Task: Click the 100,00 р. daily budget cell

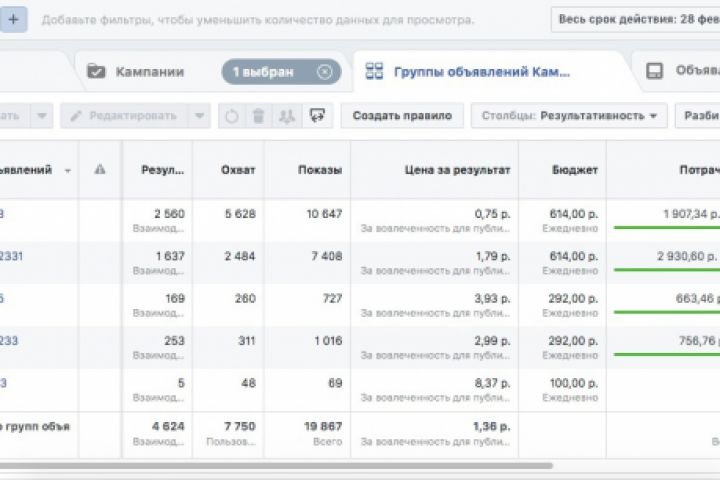Action: tap(574, 383)
